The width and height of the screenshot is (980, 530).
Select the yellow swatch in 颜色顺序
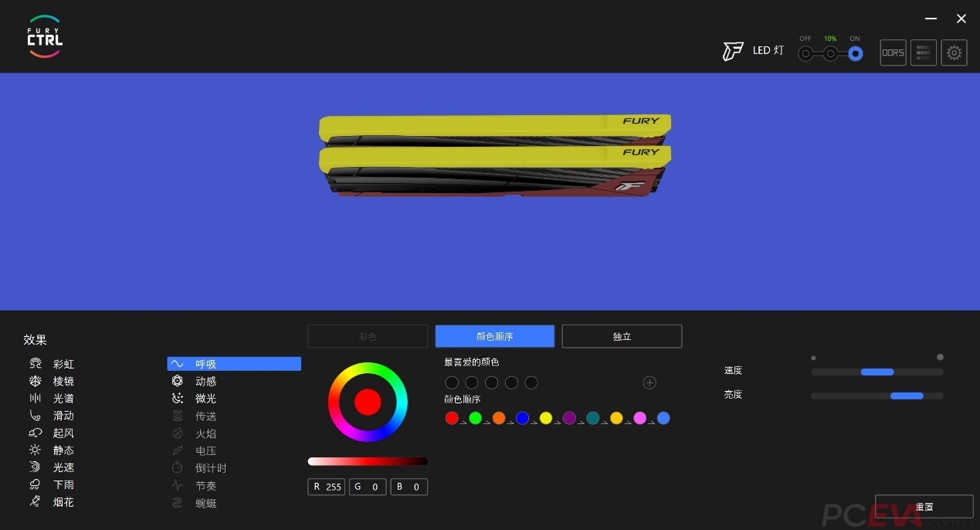(546, 418)
